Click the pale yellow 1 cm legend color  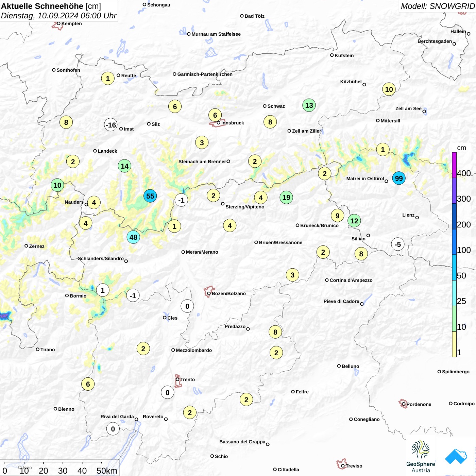(454, 344)
